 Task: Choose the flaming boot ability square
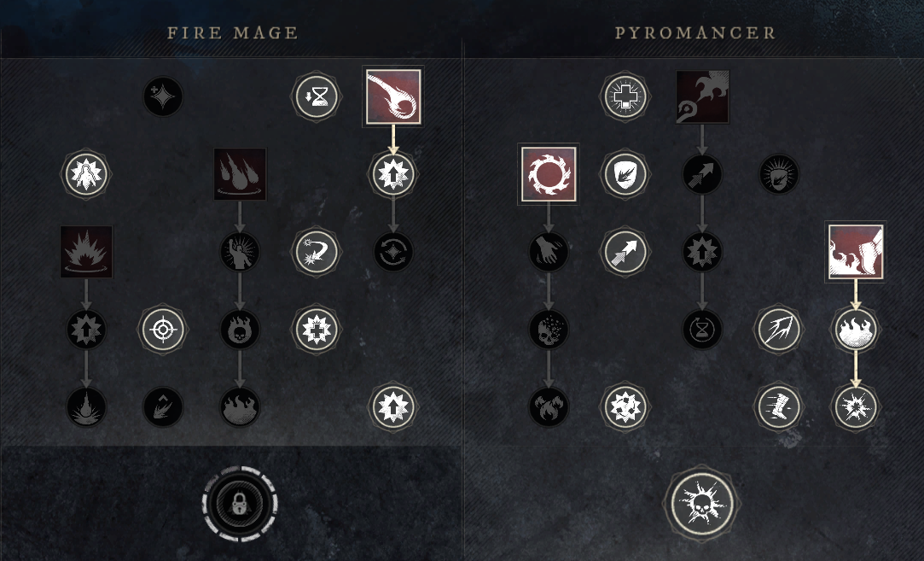(856, 251)
